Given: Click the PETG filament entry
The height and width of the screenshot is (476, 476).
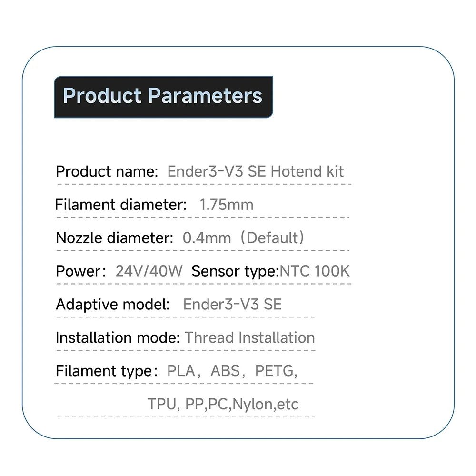Looking at the screenshot, I should tap(275, 371).
